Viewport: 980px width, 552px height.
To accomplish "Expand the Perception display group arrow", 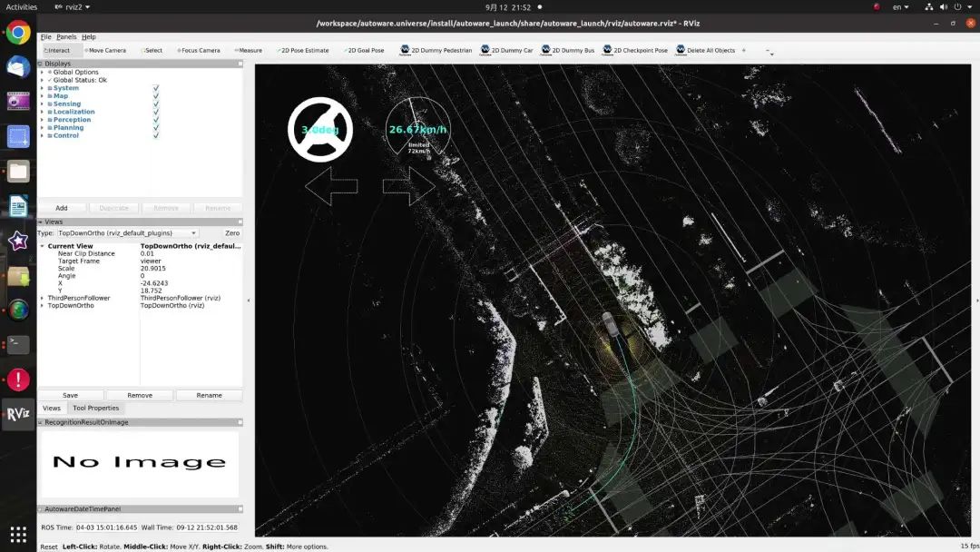I will tap(42, 120).
